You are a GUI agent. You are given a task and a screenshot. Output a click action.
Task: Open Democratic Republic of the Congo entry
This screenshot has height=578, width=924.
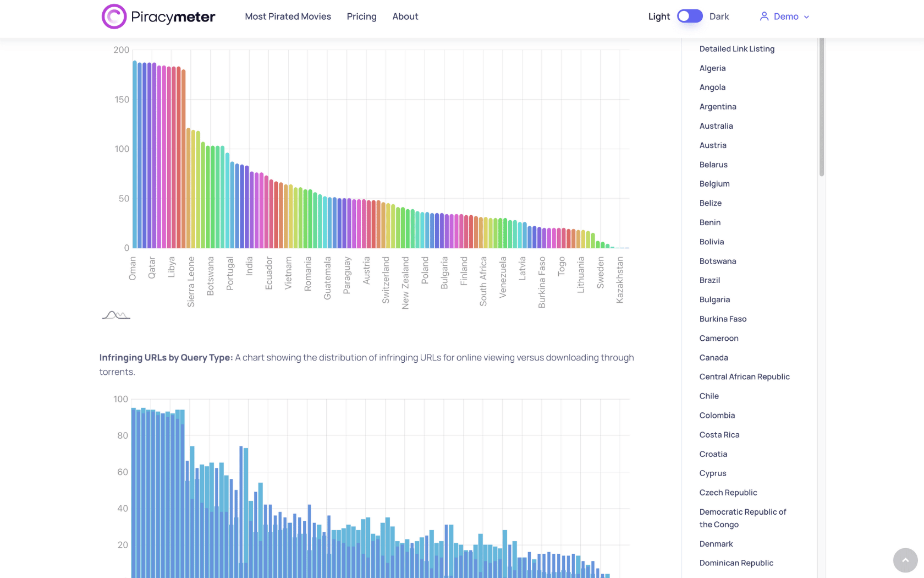743,518
